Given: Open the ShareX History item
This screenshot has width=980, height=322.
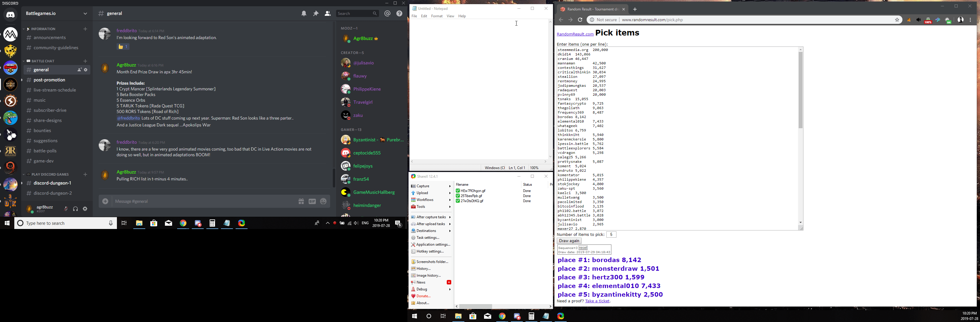Looking at the screenshot, I should point(423,269).
